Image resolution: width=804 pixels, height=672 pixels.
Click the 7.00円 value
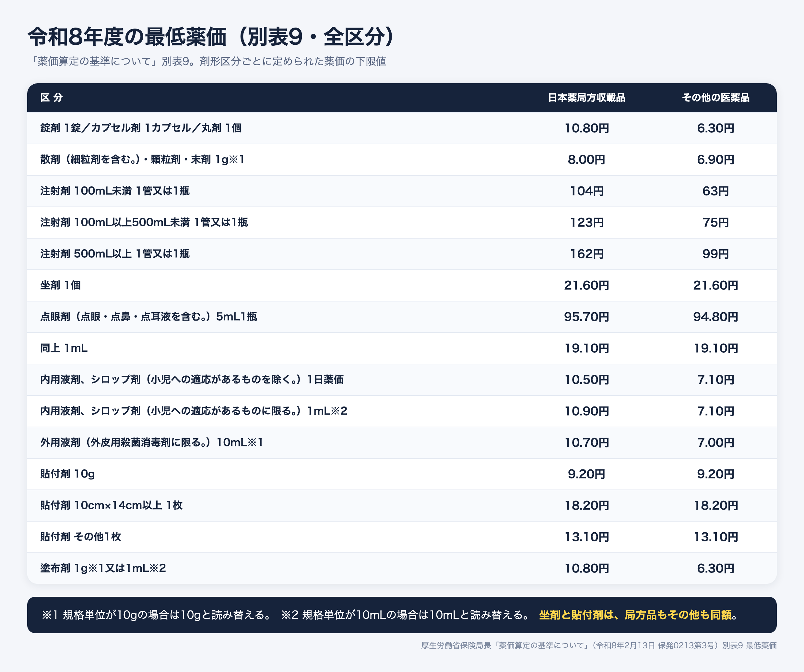click(715, 442)
